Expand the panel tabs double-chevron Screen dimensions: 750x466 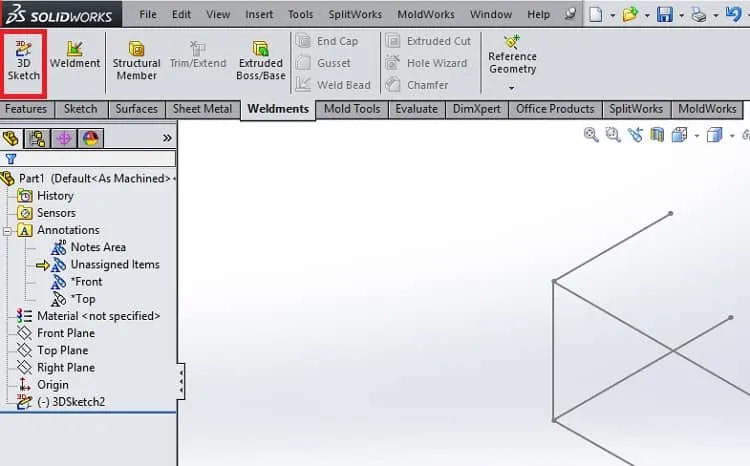click(167, 138)
